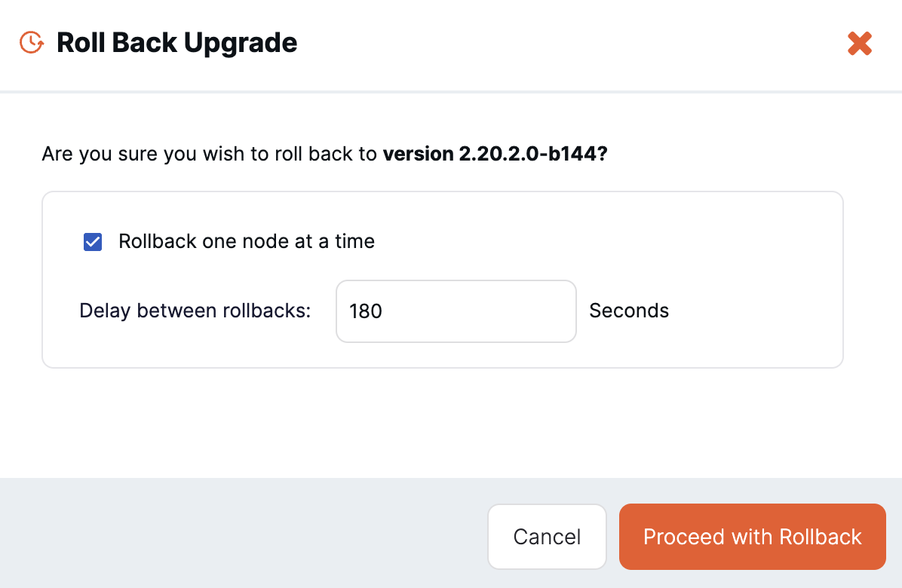Click the version 2.20.2.0-b144 text
Viewport: 902px width, 588px height.
(x=495, y=154)
